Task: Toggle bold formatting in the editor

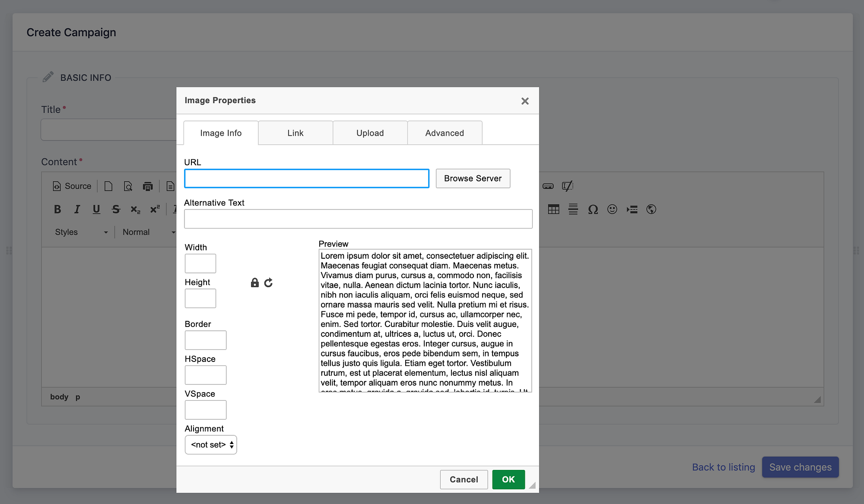Action: coord(57,209)
